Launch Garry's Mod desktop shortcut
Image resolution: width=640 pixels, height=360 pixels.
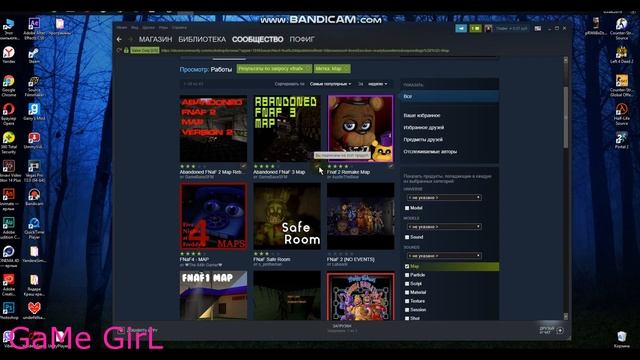(34, 112)
